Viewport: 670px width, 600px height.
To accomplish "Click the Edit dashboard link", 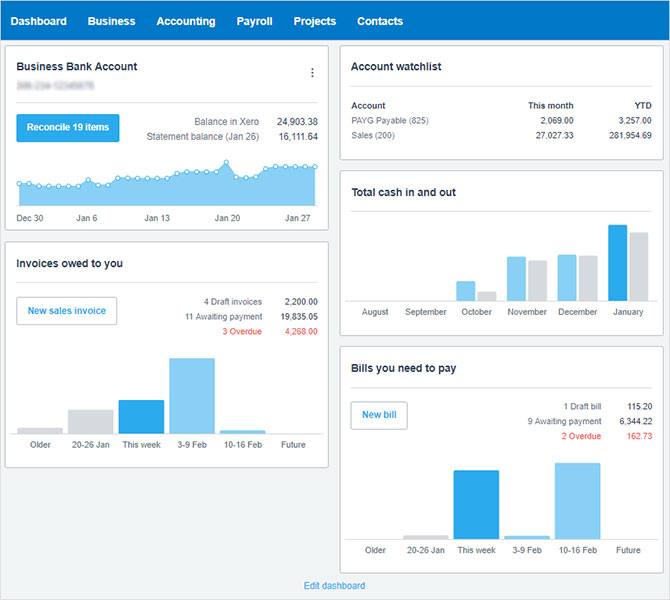I will click(335, 586).
